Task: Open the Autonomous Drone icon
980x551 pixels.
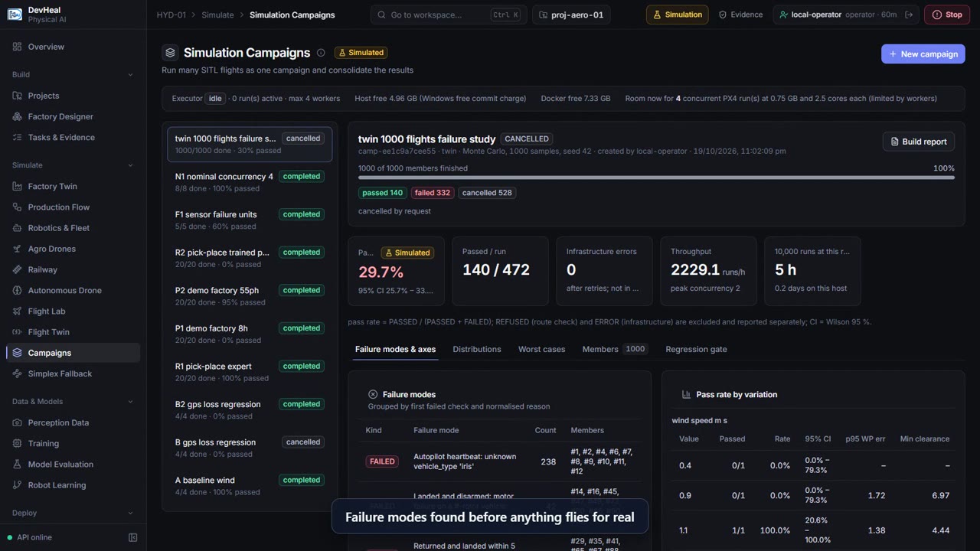Action: [x=17, y=290]
